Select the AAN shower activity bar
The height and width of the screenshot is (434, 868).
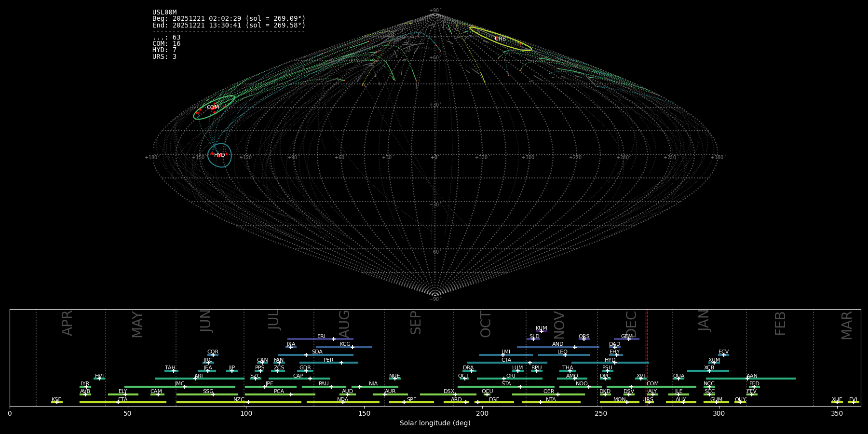point(751,379)
